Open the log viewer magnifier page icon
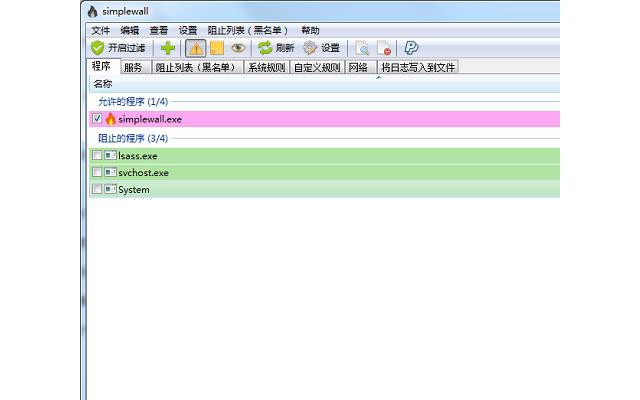Screen dimensions: 640x400 tap(362, 48)
